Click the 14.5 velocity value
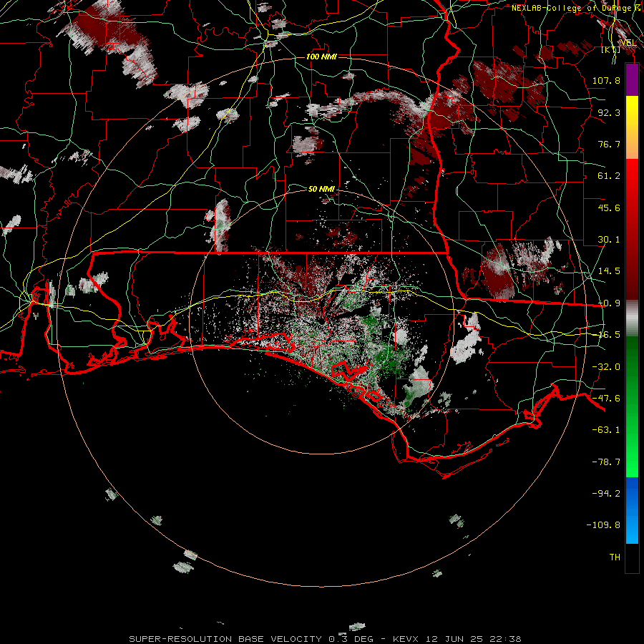The height and width of the screenshot is (644, 644). tap(609, 271)
